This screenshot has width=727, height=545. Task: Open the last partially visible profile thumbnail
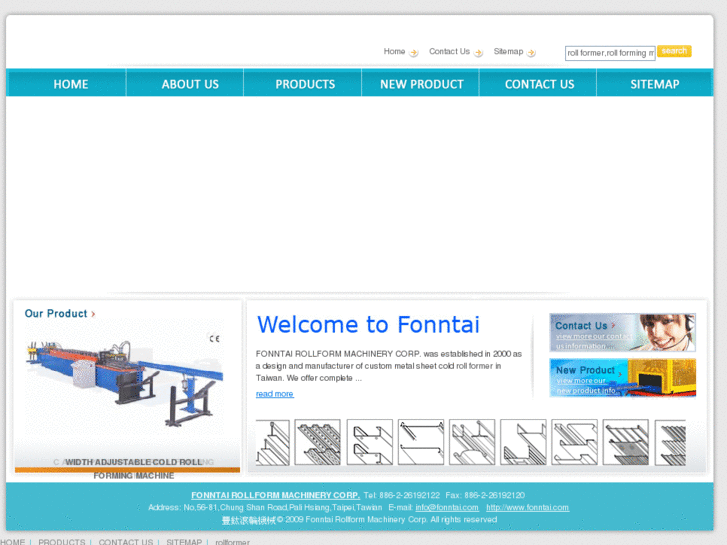click(670, 442)
